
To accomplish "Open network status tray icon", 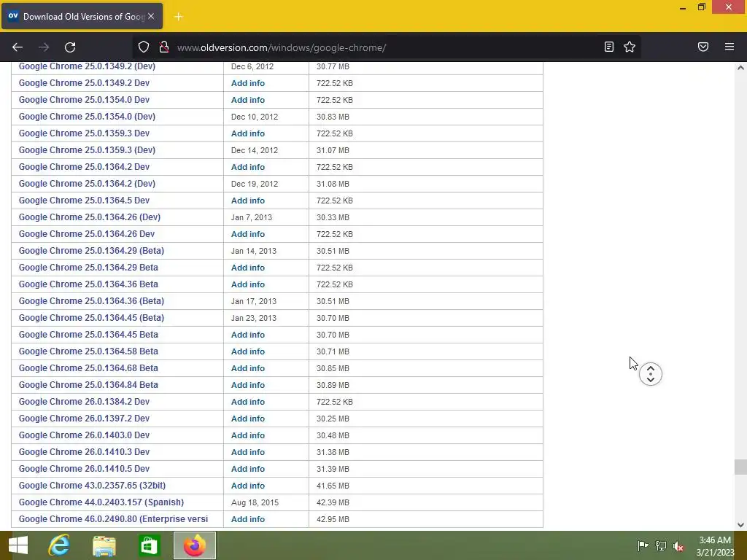I will click(x=661, y=545).
